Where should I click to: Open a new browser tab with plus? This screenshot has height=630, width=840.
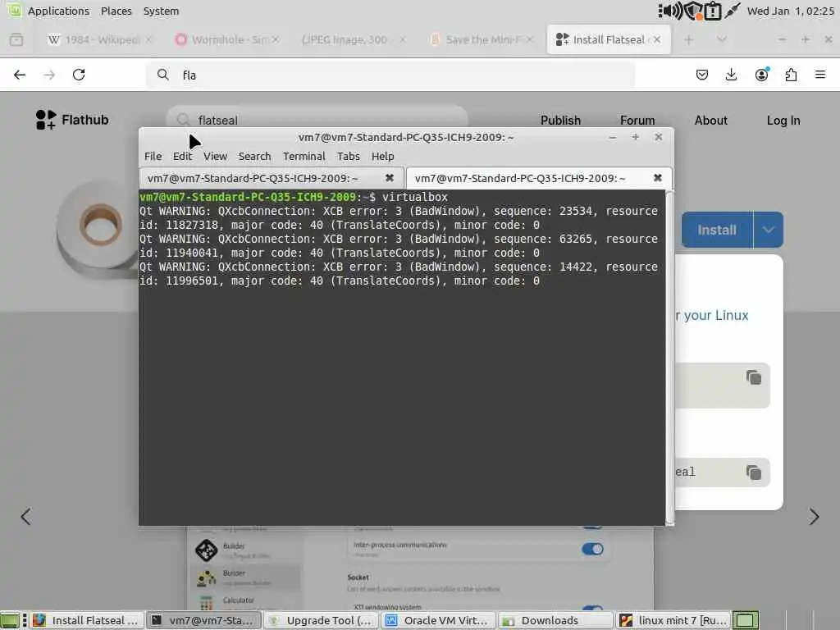[688, 39]
